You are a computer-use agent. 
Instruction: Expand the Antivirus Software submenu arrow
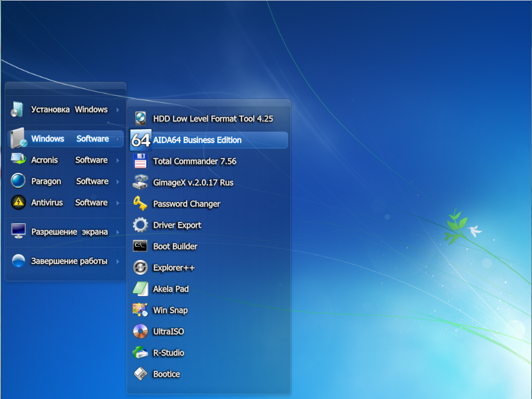coord(118,203)
